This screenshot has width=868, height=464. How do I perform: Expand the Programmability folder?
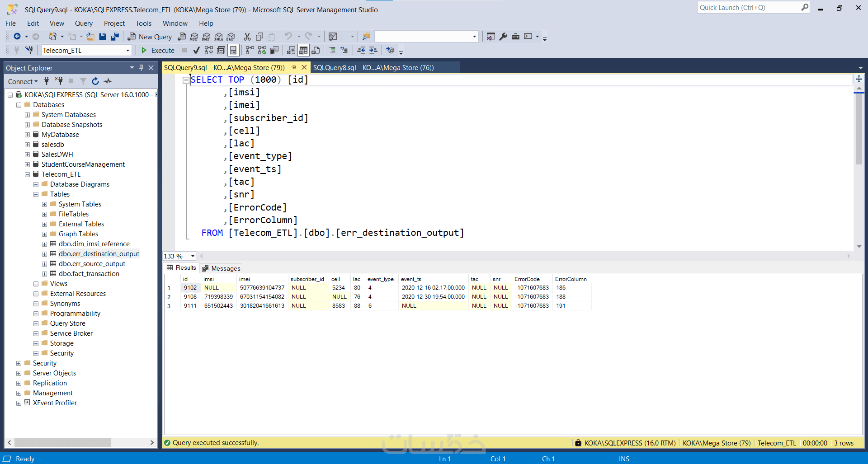(x=36, y=314)
